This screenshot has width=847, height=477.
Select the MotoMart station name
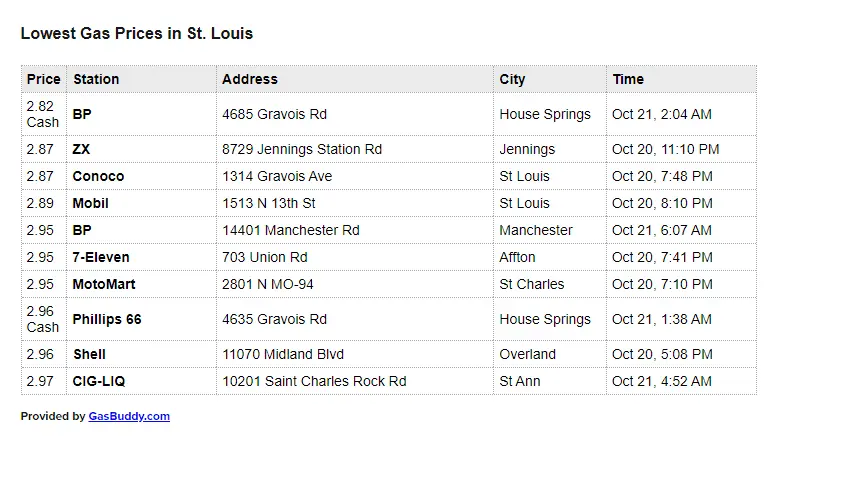click(x=104, y=284)
